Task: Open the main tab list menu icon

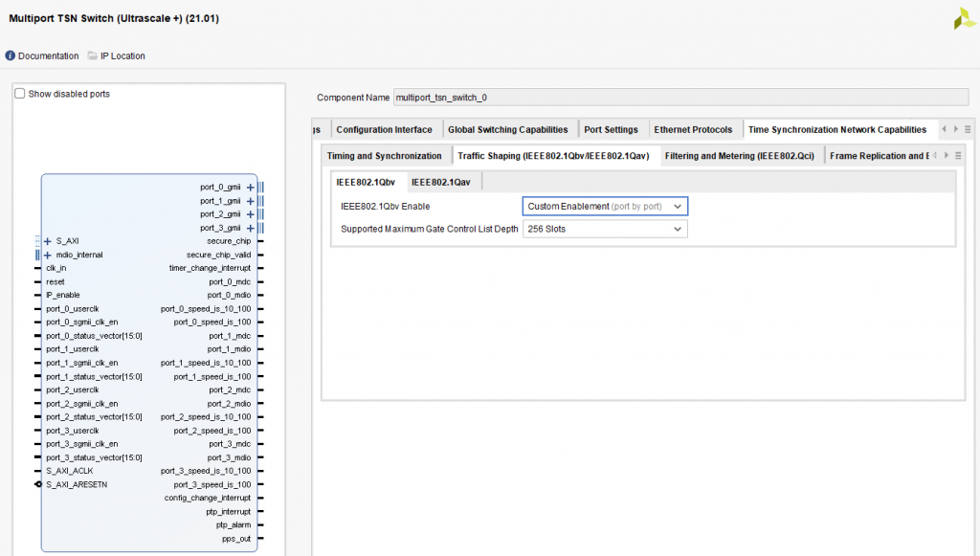Action: coord(968,129)
